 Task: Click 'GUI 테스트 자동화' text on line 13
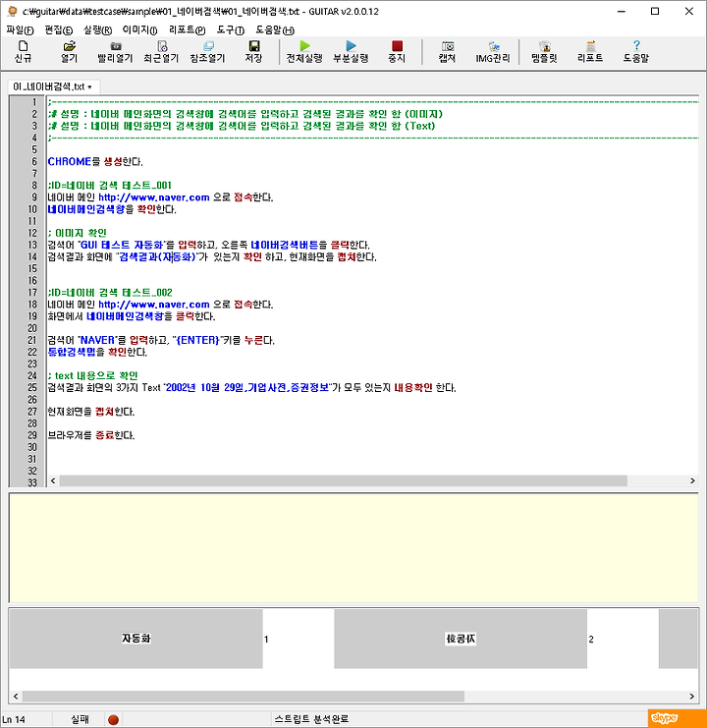click(122, 246)
